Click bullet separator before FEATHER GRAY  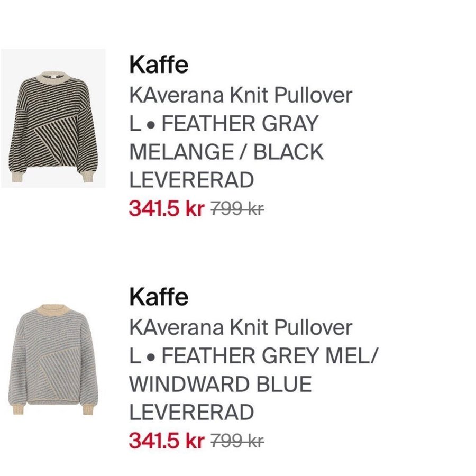(150, 125)
